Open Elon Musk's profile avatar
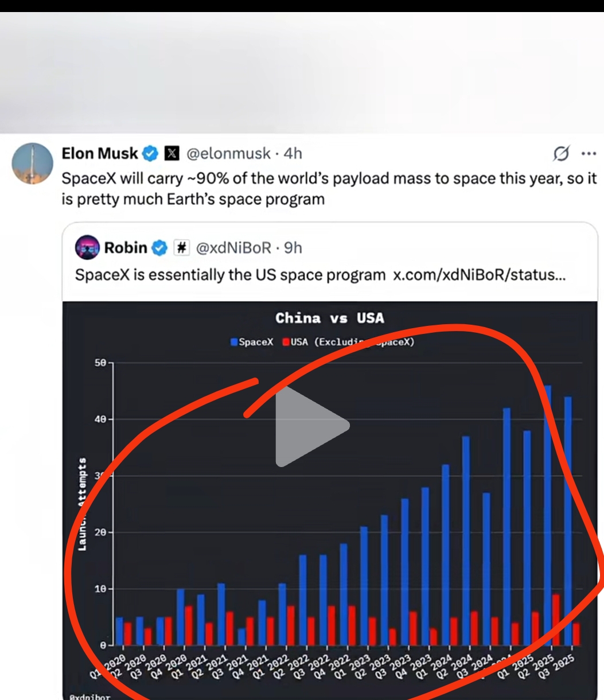Viewport: 604px width, 700px height. click(x=32, y=164)
